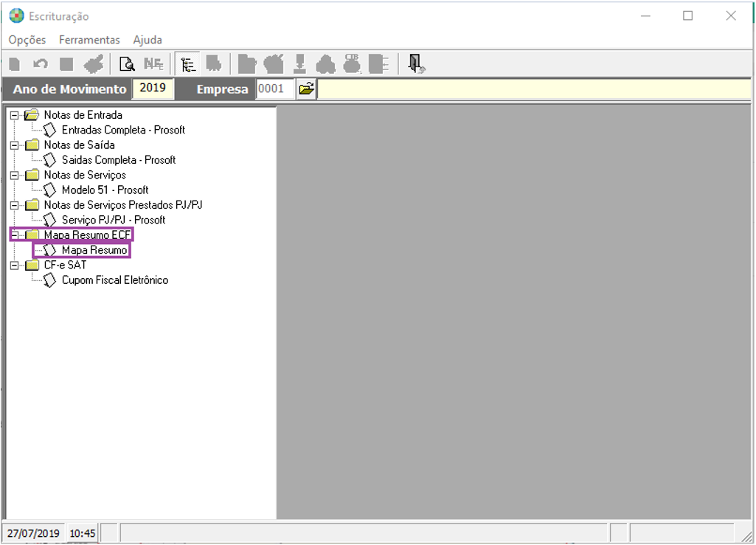756x545 pixels.
Task: Select Notas de Serviços Prestados PJ/PJ label
Action: [x=123, y=204]
